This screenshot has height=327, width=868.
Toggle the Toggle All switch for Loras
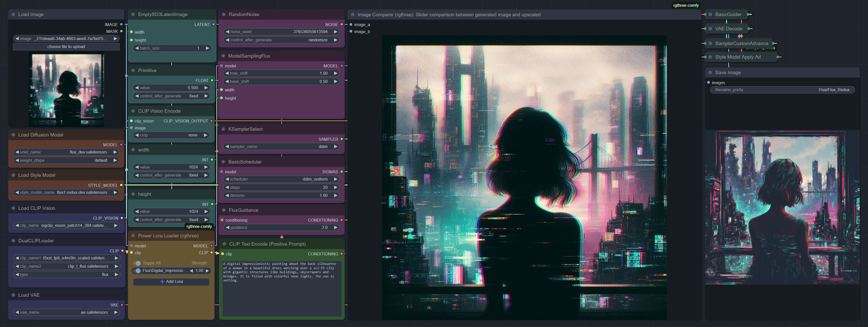(x=137, y=263)
